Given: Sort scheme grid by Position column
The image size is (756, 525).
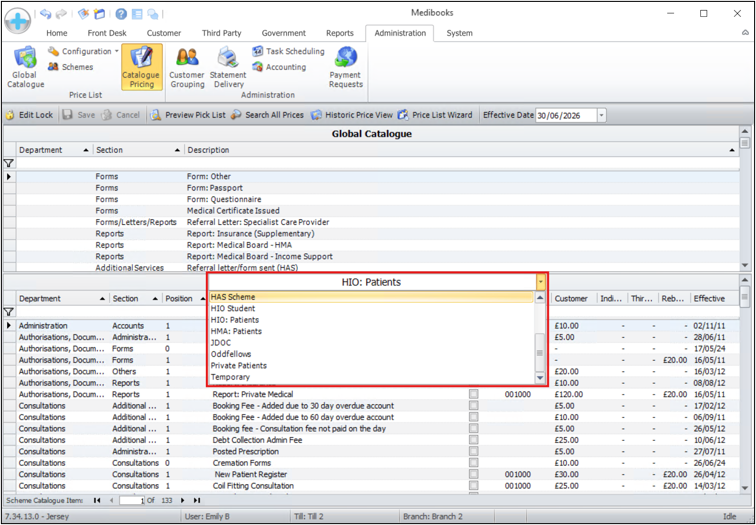Looking at the screenshot, I should (x=183, y=298).
